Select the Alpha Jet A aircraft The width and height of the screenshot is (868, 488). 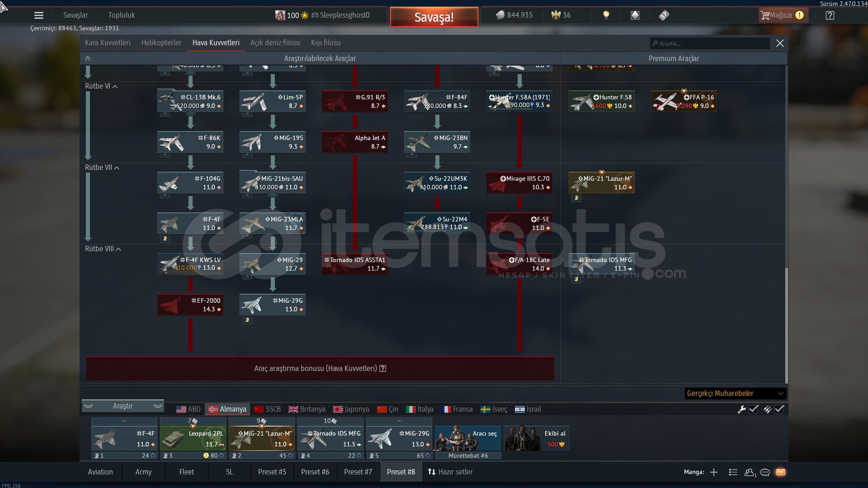coord(355,142)
